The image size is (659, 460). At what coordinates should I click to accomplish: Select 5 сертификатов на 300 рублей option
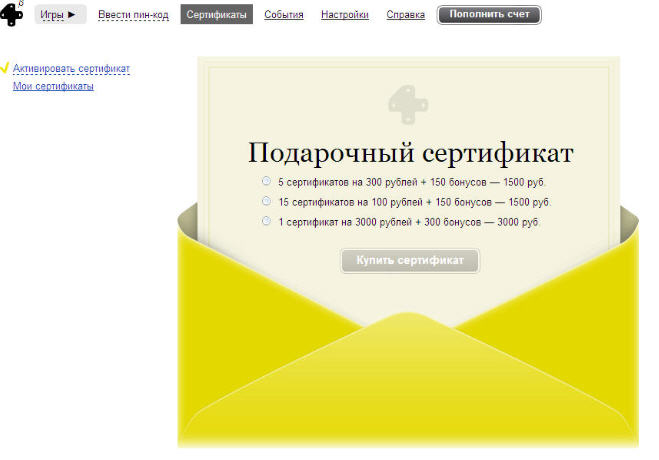click(266, 181)
